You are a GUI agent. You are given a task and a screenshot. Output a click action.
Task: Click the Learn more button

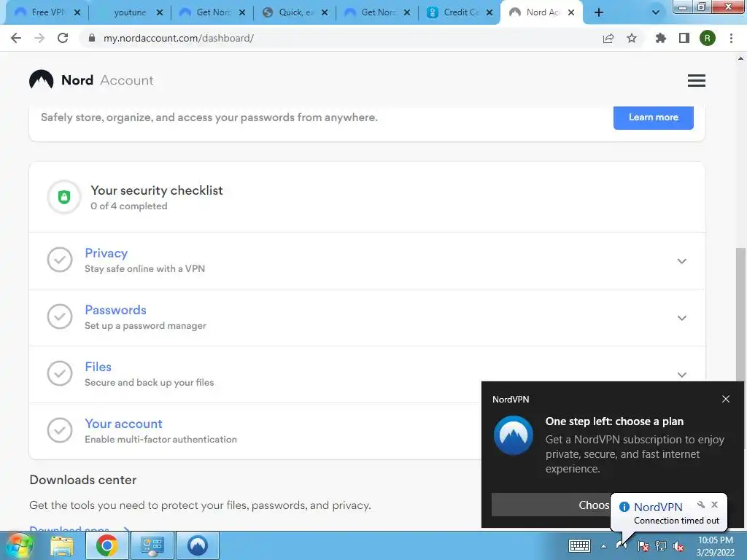click(x=653, y=117)
